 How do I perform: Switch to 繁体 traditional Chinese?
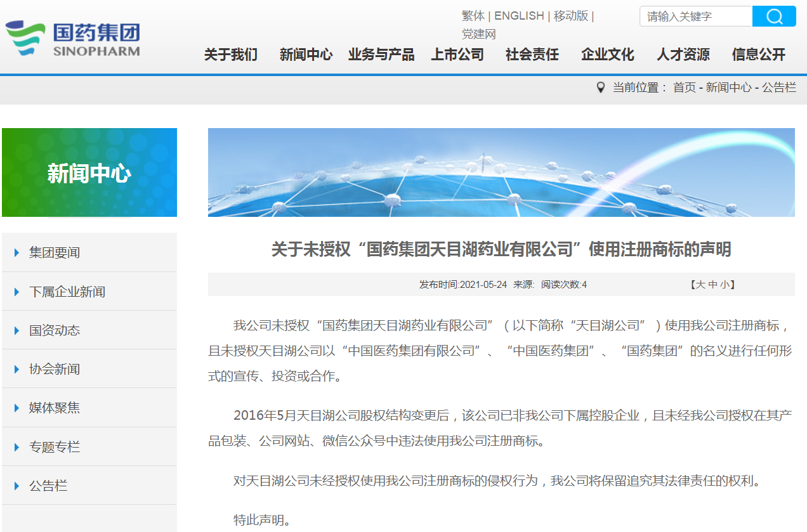473,16
